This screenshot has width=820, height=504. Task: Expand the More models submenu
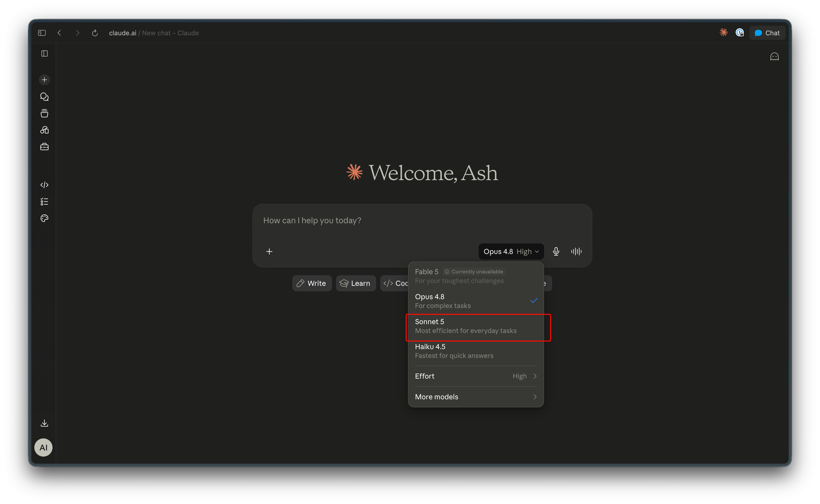tap(476, 397)
